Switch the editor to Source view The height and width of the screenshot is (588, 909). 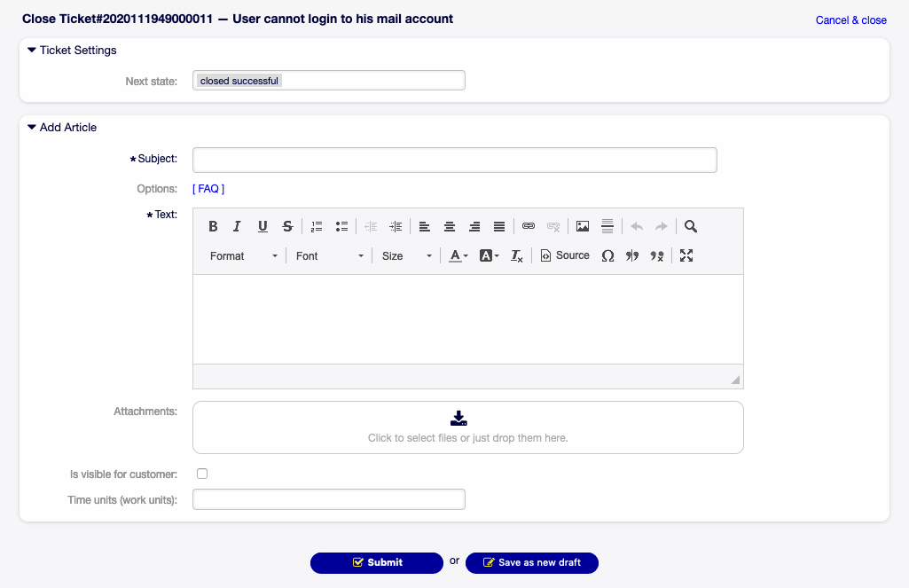coord(565,255)
